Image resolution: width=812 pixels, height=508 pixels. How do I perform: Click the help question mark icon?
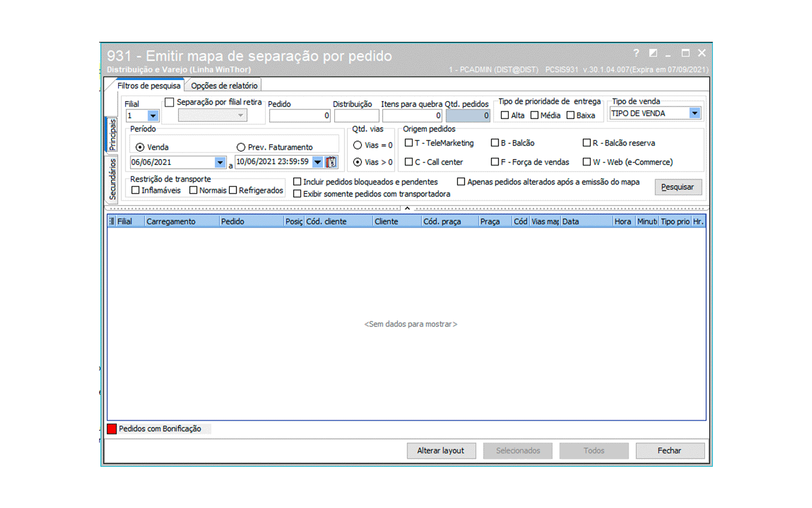[636, 53]
